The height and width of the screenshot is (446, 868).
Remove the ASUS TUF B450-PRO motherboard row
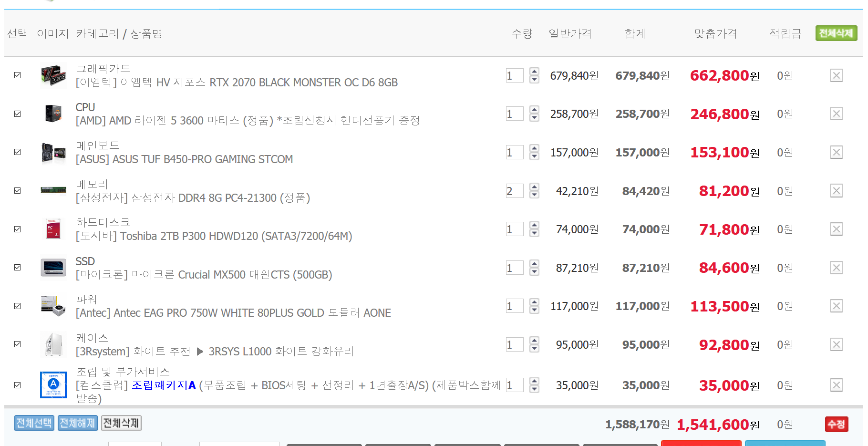pyautogui.click(x=836, y=152)
